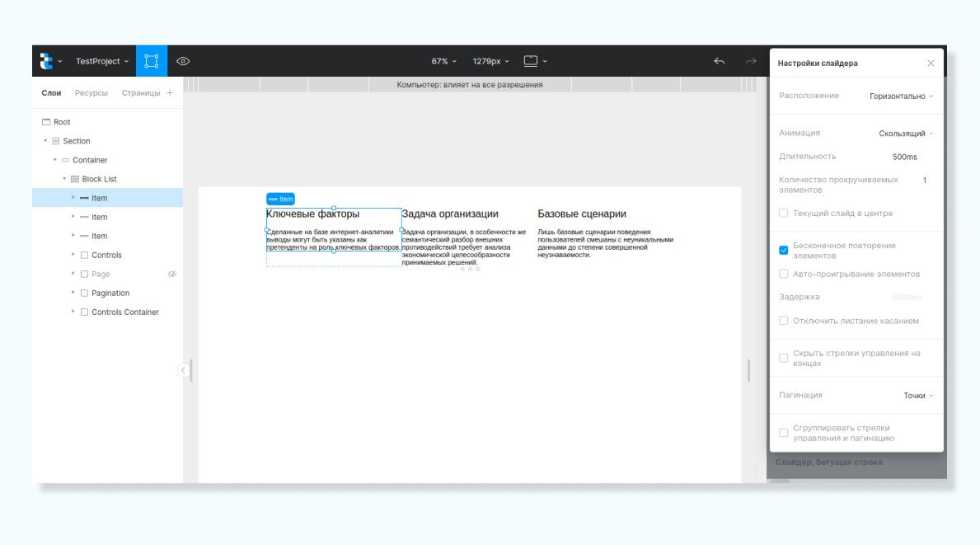Click the delay value field

click(x=907, y=298)
